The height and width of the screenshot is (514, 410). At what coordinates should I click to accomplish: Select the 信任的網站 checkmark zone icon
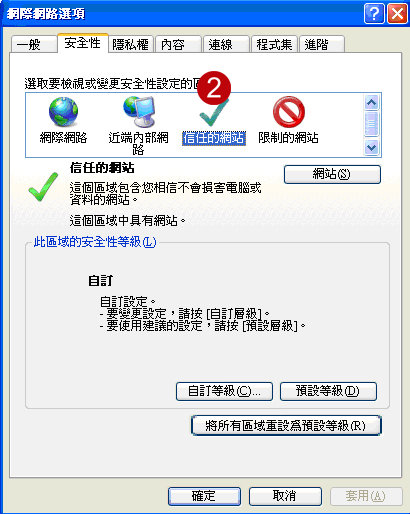click(x=213, y=113)
